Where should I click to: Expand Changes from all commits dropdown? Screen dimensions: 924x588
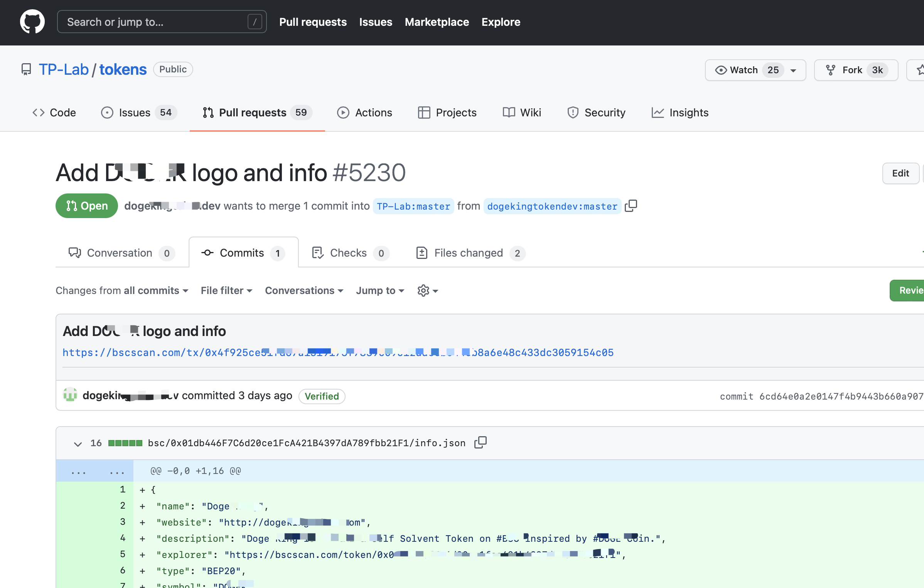(122, 291)
